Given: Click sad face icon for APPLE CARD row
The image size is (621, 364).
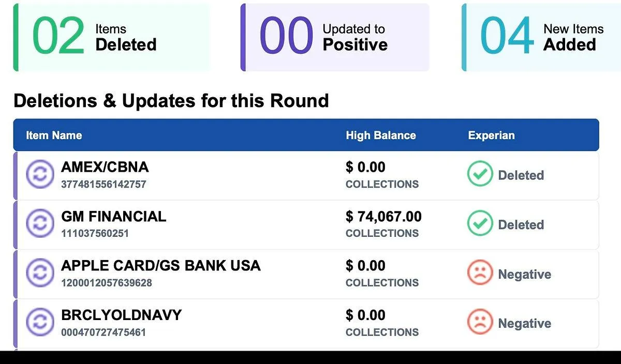Looking at the screenshot, I should click(x=480, y=274).
